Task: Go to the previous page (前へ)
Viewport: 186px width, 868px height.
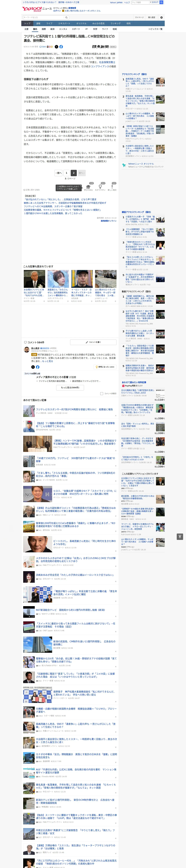Action: click(59, 173)
